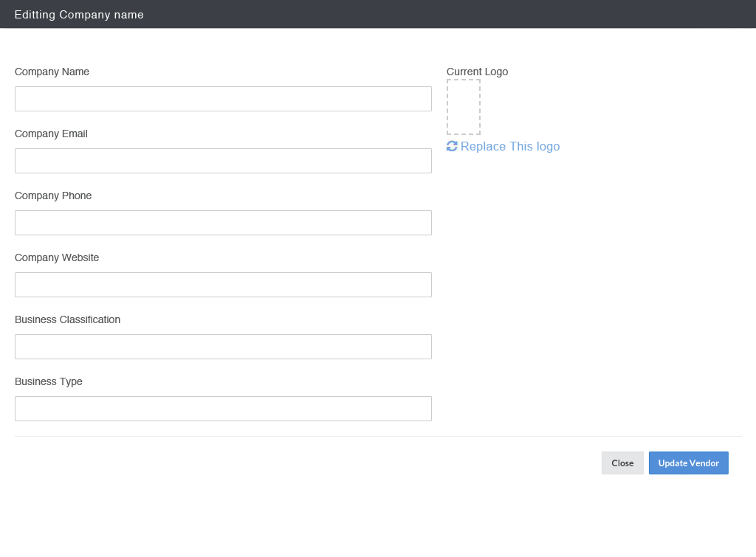Place cursor in Company Website field
This screenshot has height=557, width=756.
[223, 285]
